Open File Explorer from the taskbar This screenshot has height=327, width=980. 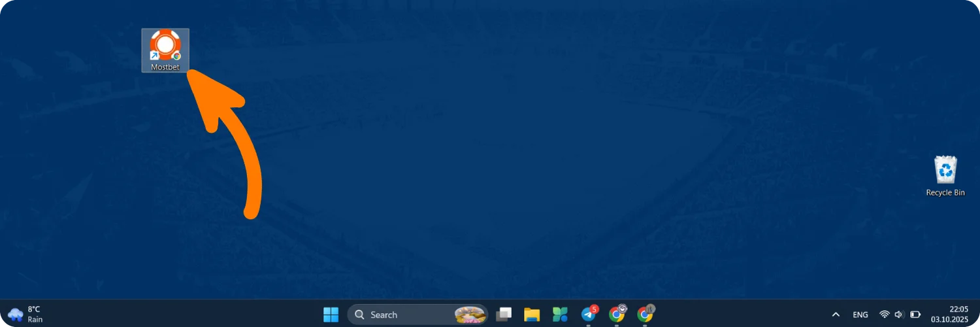tap(532, 315)
